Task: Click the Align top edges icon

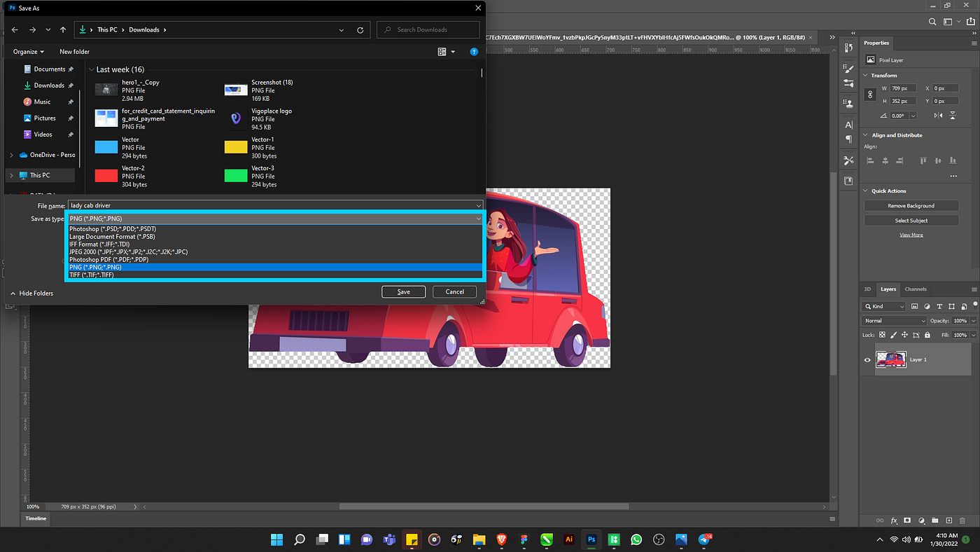Action: click(923, 160)
